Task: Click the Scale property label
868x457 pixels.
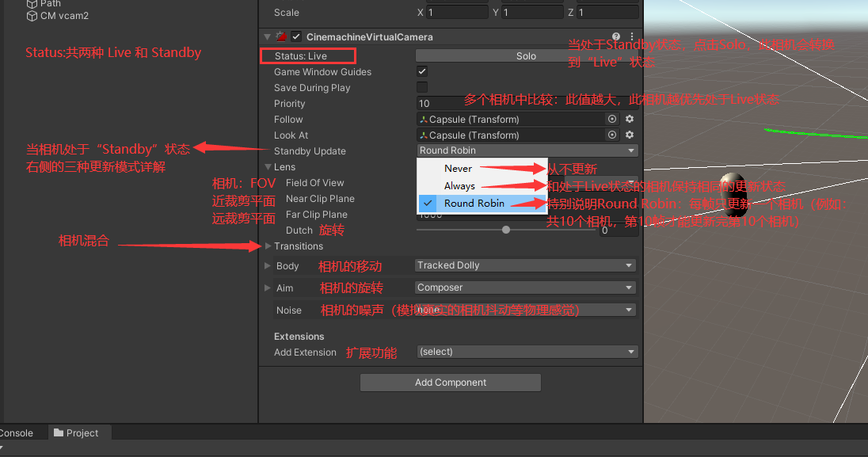Action: click(x=287, y=12)
